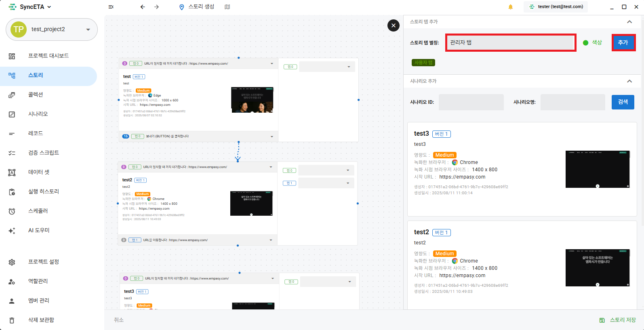Click the 추가 button
This screenshot has width=644, height=330.
coord(623,42)
